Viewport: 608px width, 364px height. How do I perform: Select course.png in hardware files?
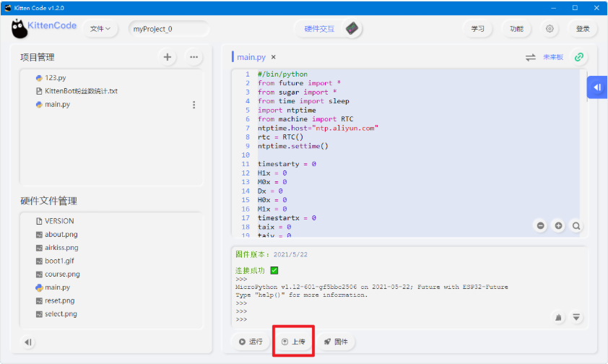(x=58, y=274)
